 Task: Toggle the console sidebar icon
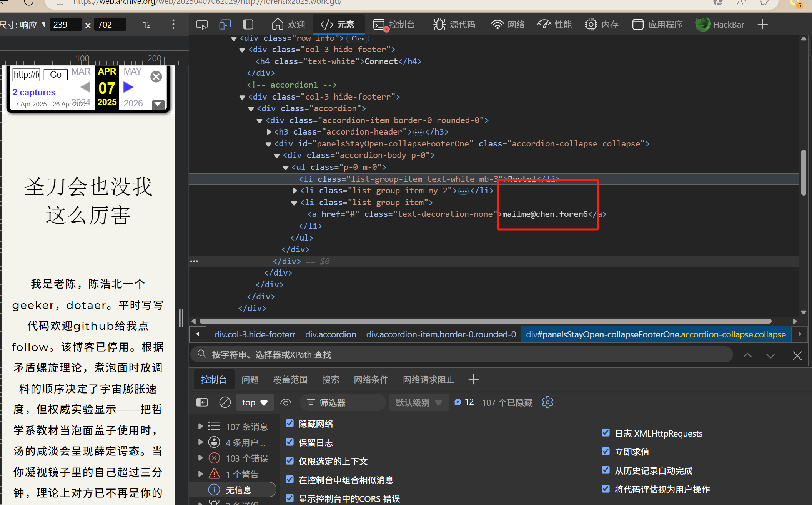[202, 402]
